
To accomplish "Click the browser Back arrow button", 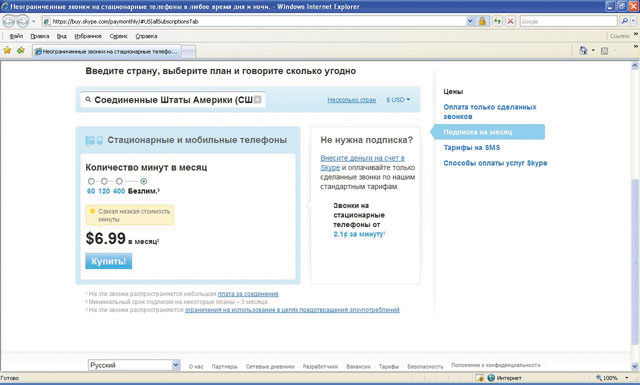I will 9,21.
